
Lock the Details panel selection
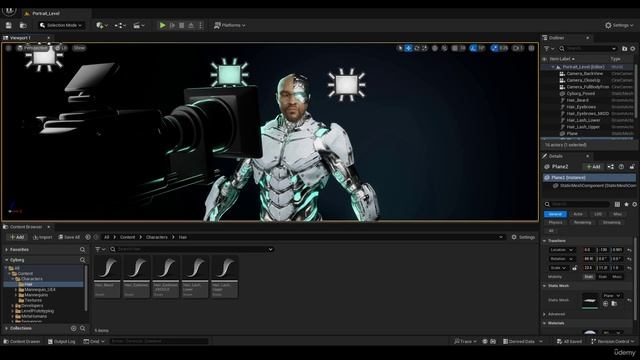click(x=632, y=167)
